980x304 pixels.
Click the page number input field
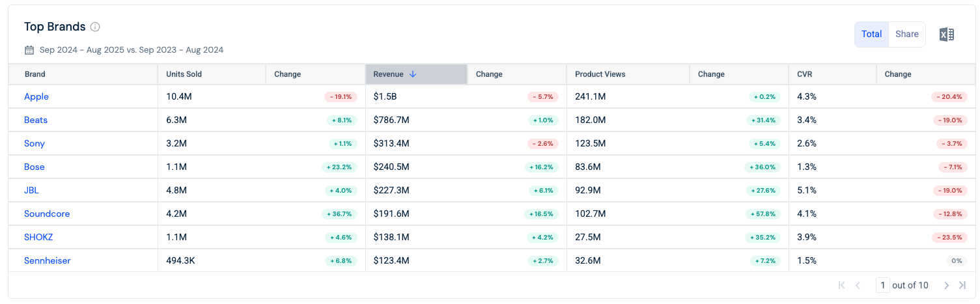[882, 285]
